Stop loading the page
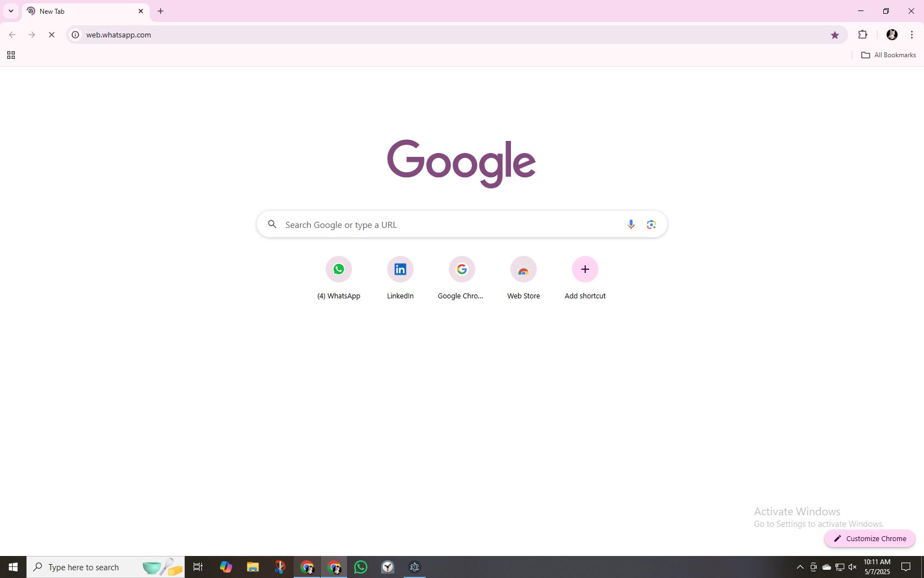Viewport: 924px width, 578px height. 52,35
